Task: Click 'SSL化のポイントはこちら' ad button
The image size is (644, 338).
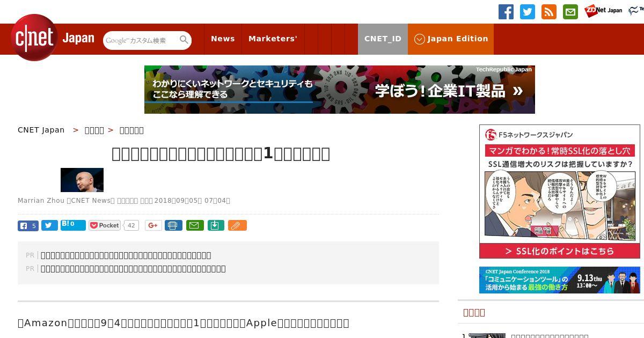Action: pos(560,251)
